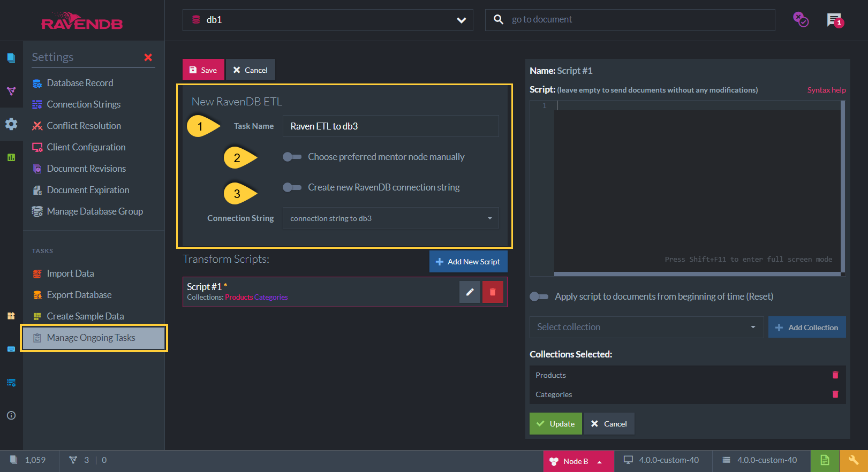Remove the Categories collection via trash icon
The image size is (868, 472).
point(835,394)
